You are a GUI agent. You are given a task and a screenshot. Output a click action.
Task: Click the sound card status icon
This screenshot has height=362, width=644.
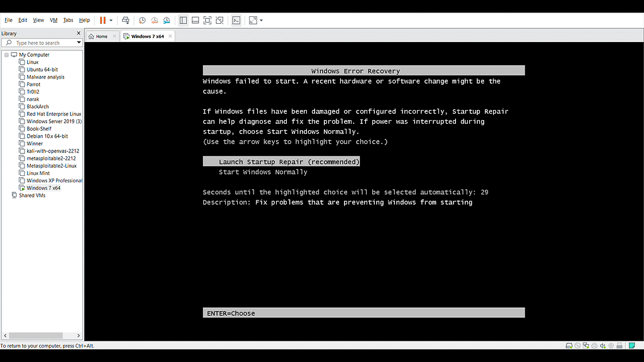[602, 346]
